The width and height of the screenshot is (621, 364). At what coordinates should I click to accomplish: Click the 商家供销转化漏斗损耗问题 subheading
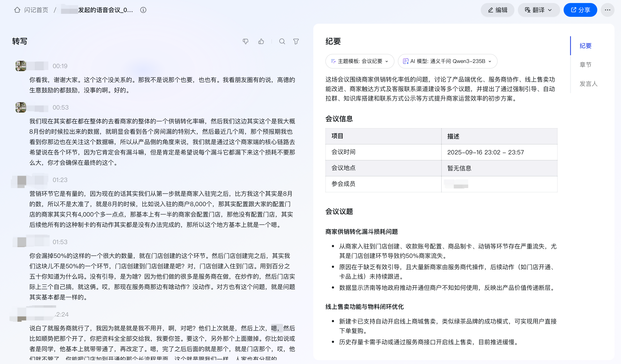(x=361, y=232)
